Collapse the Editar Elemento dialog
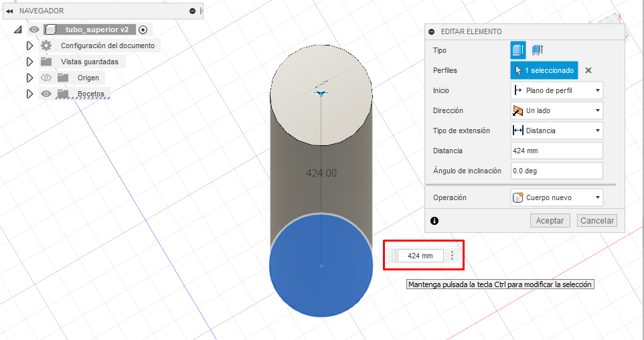Screen dimensions: 644x340 (x=431, y=31)
